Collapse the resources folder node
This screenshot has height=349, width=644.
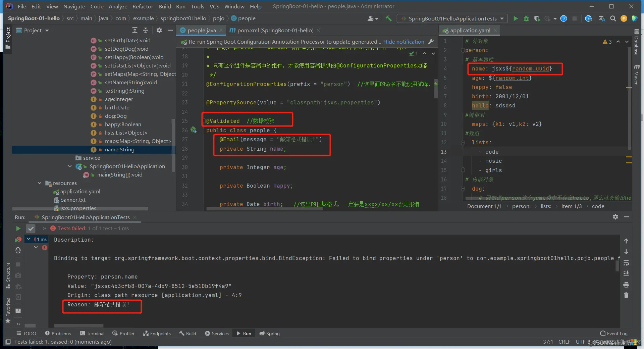click(40, 183)
